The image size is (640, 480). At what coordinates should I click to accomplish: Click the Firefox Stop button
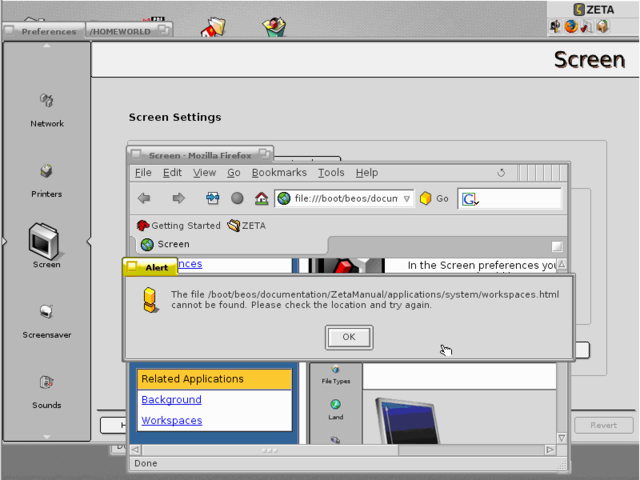tap(237, 198)
